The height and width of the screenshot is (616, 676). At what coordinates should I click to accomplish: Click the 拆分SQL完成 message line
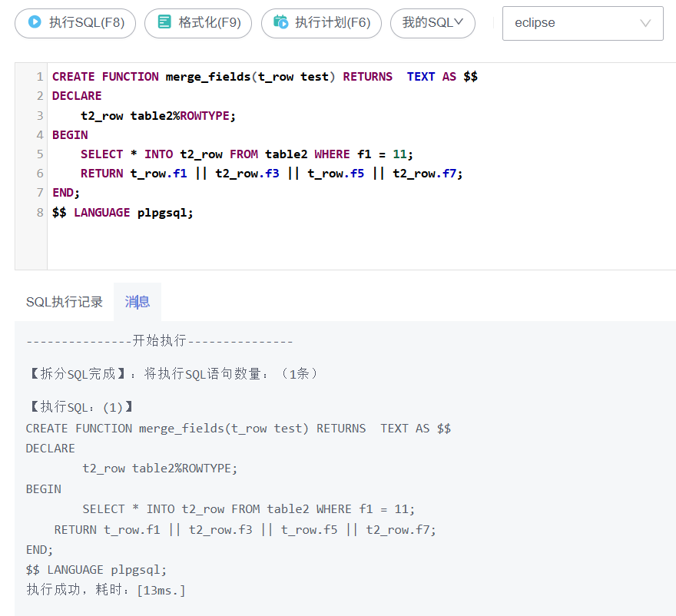tap(173, 373)
